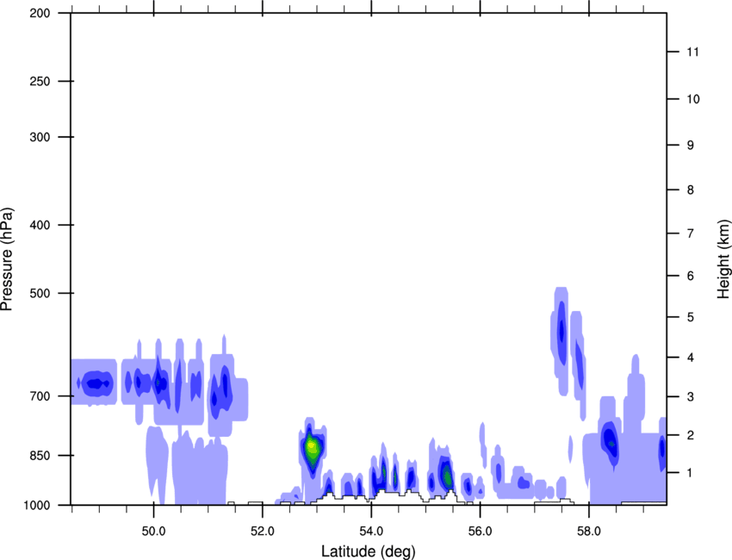Select the 300 pressure tick label
Viewport: 732px width, 560px height.
point(40,137)
